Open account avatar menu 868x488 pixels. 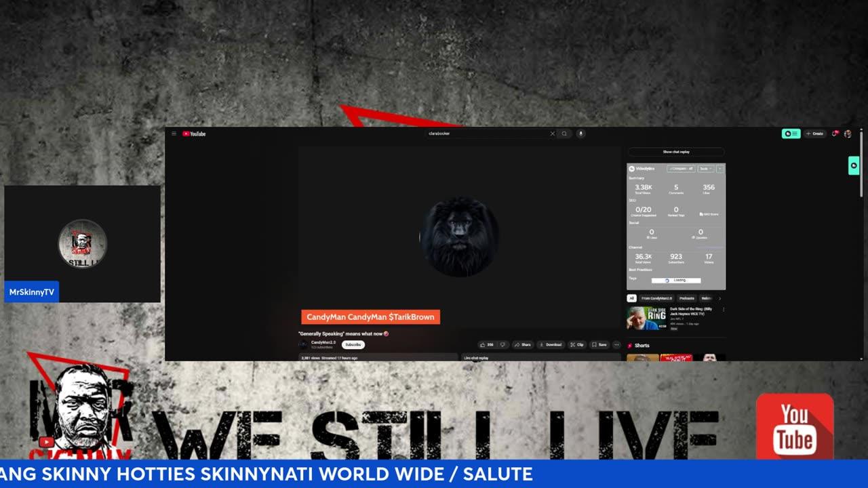(848, 134)
